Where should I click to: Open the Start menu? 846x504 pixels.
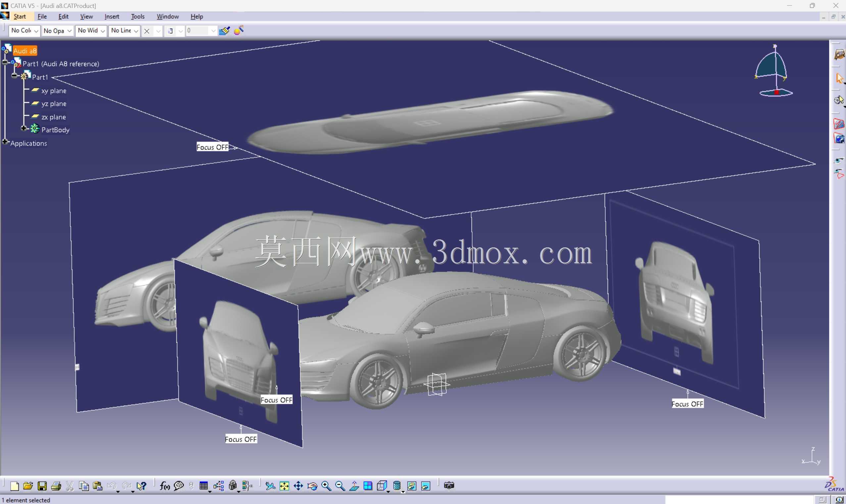click(20, 16)
